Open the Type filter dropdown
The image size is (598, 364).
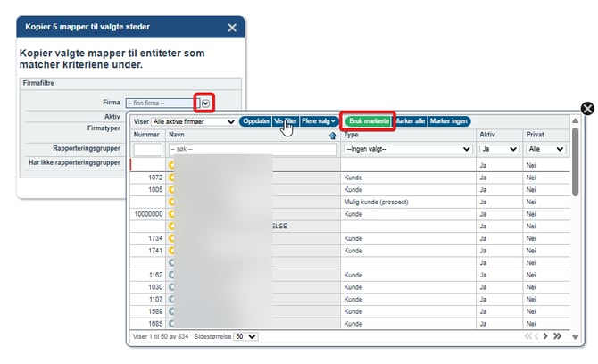[408, 150]
